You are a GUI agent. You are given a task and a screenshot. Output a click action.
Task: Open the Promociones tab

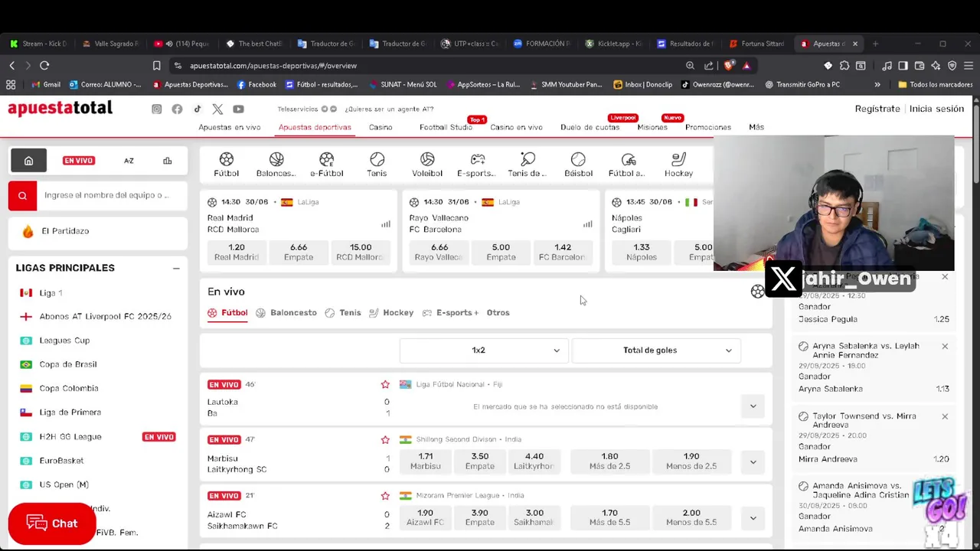(708, 127)
